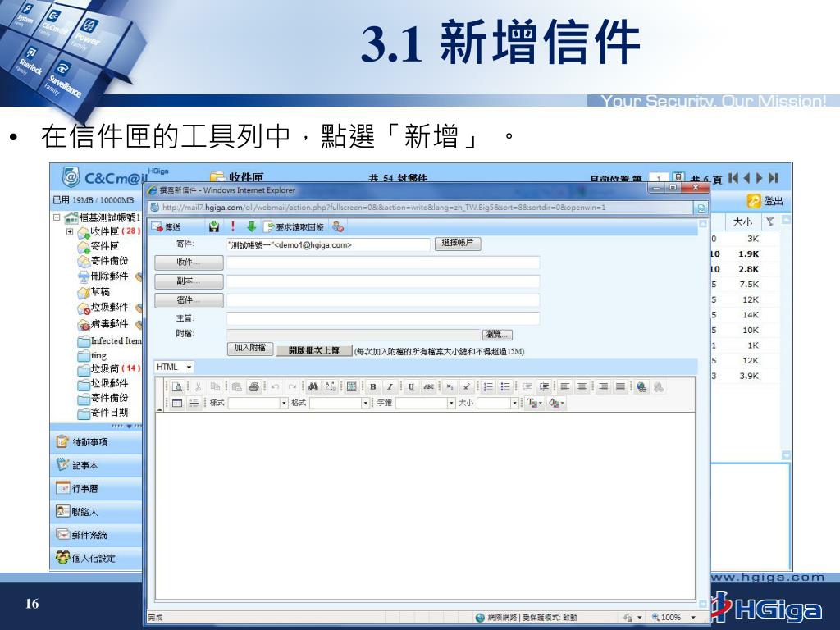Expand the 收件匣 inbox folder
840x630 pixels.
(x=70, y=231)
